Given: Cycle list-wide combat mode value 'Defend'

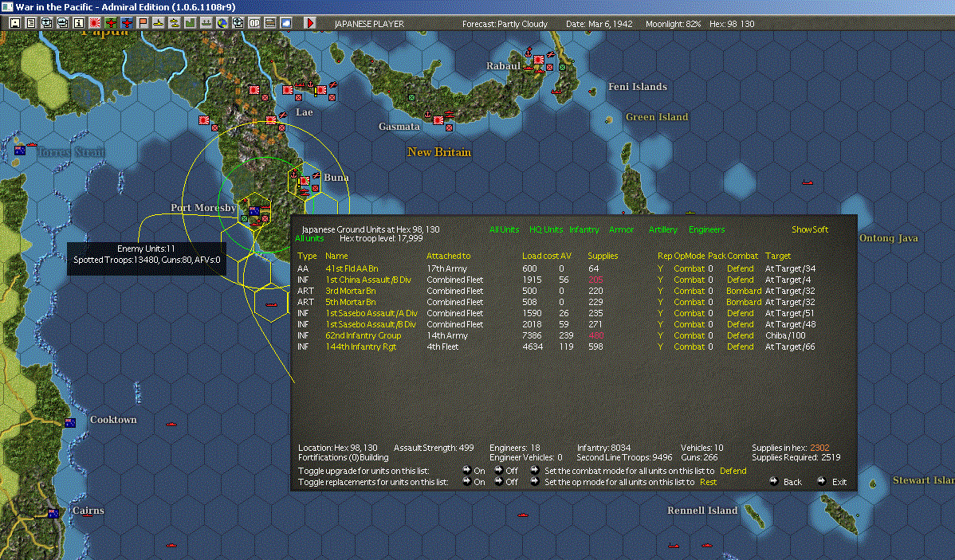Looking at the screenshot, I should [x=733, y=471].
